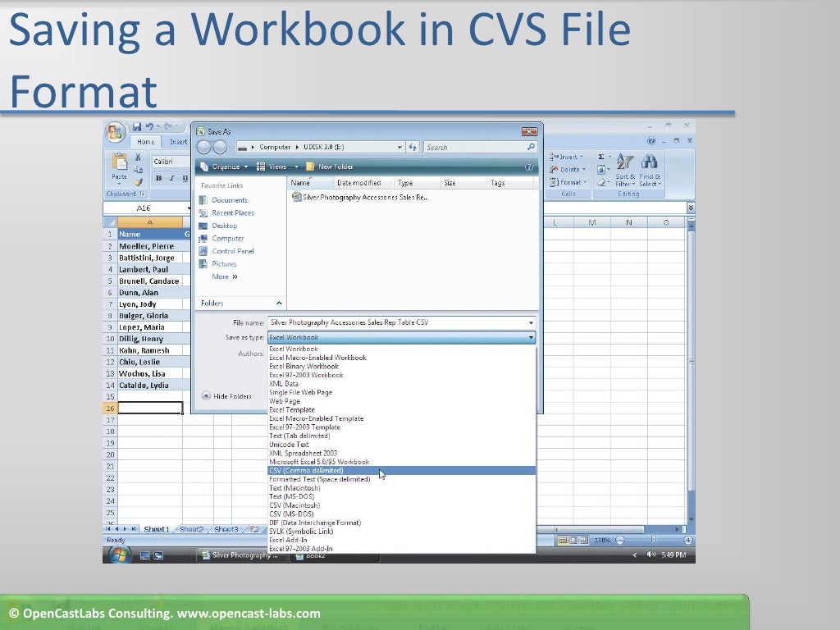The height and width of the screenshot is (630, 840).
Task: Select the Silver Photography Accessories file
Action: tap(361, 197)
